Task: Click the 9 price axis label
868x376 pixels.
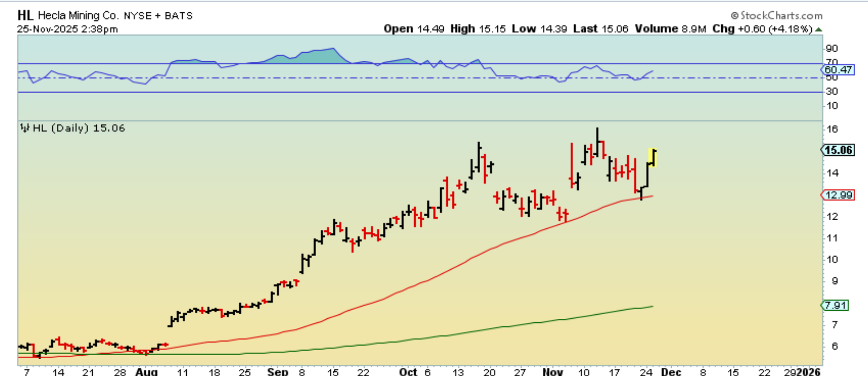Action: 835,281
